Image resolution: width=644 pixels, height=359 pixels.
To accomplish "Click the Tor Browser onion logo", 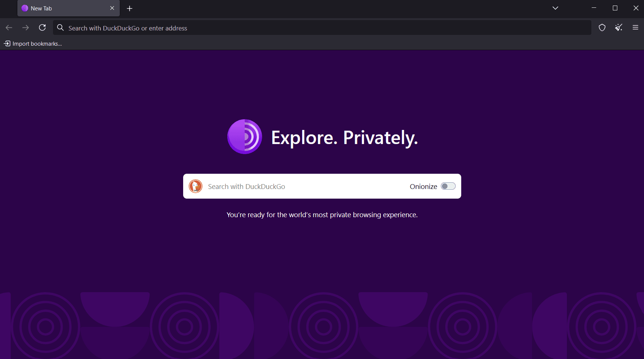I will (244, 137).
